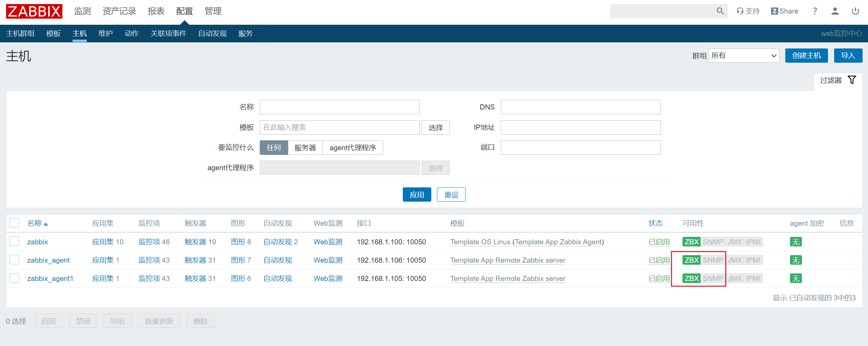Go to 模板 submenu

pyautogui.click(x=53, y=34)
